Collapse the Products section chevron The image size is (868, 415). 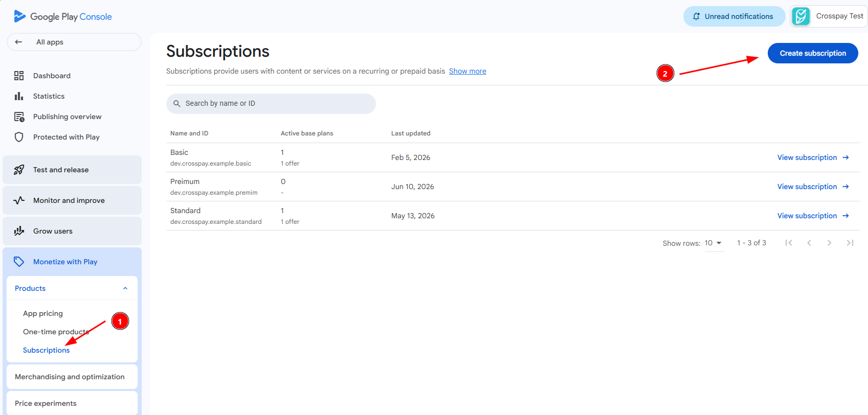click(125, 288)
